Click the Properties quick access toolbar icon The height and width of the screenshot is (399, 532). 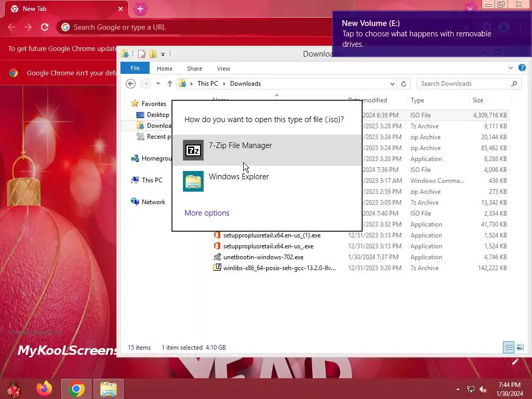coord(141,54)
